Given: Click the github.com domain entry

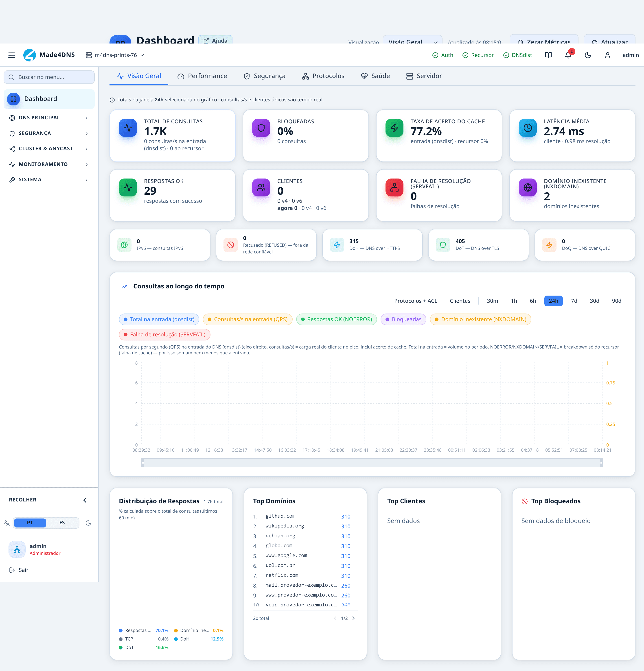Looking at the screenshot, I should click(280, 516).
